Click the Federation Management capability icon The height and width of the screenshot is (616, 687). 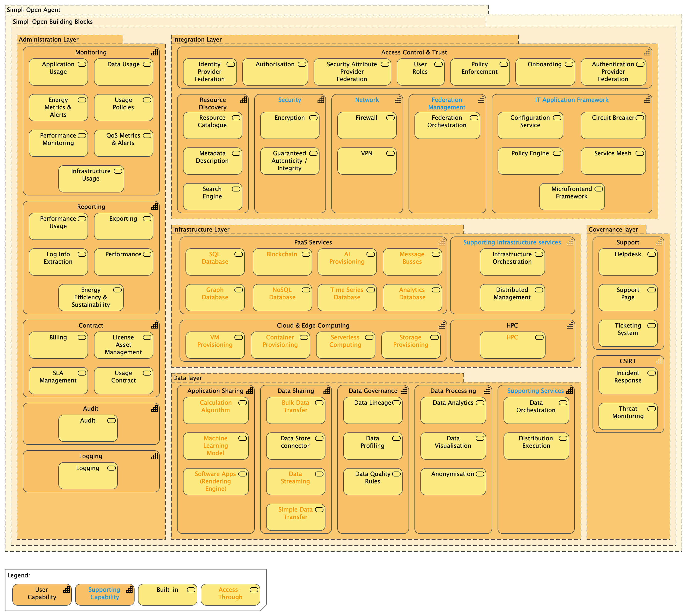coord(481,100)
